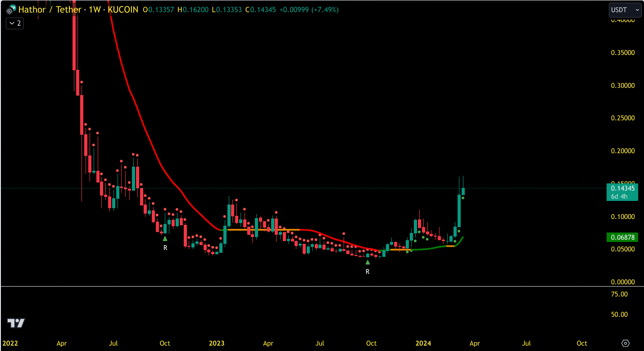Screen dimensions: 644x351
Task: Click the R text near October 2023
Action: point(367,272)
